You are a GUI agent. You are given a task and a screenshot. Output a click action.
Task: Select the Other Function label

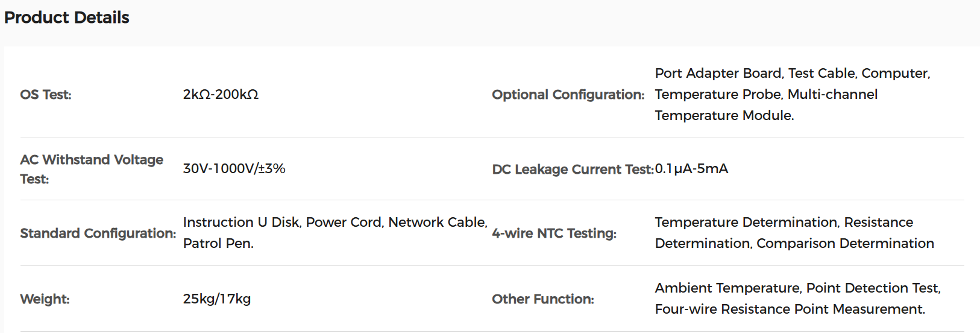pos(543,299)
